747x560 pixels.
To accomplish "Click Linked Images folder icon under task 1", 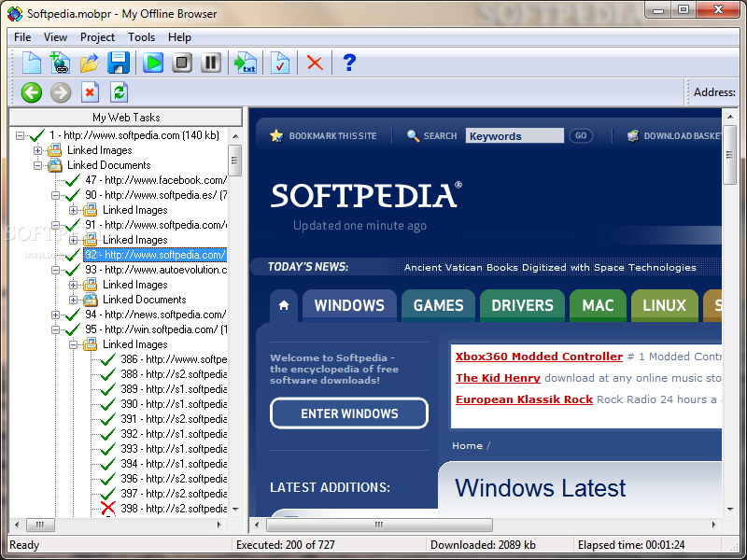I will (54, 150).
